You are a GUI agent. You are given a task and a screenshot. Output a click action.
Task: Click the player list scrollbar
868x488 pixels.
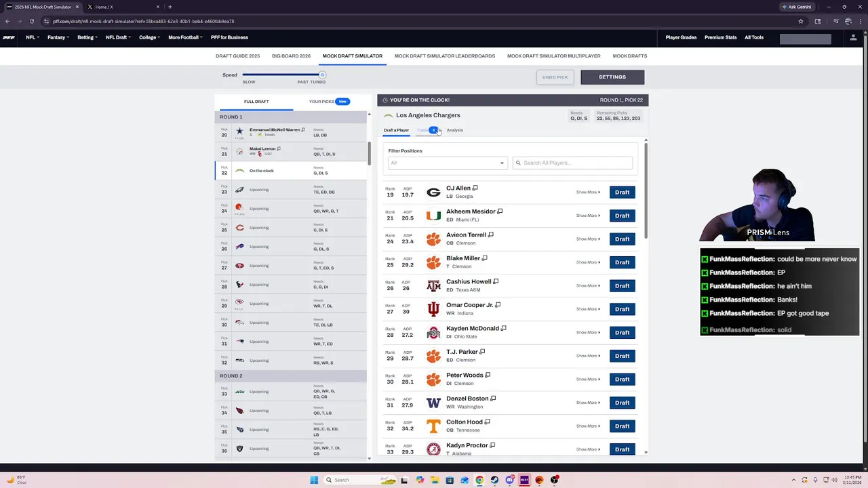click(x=646, y=190)
